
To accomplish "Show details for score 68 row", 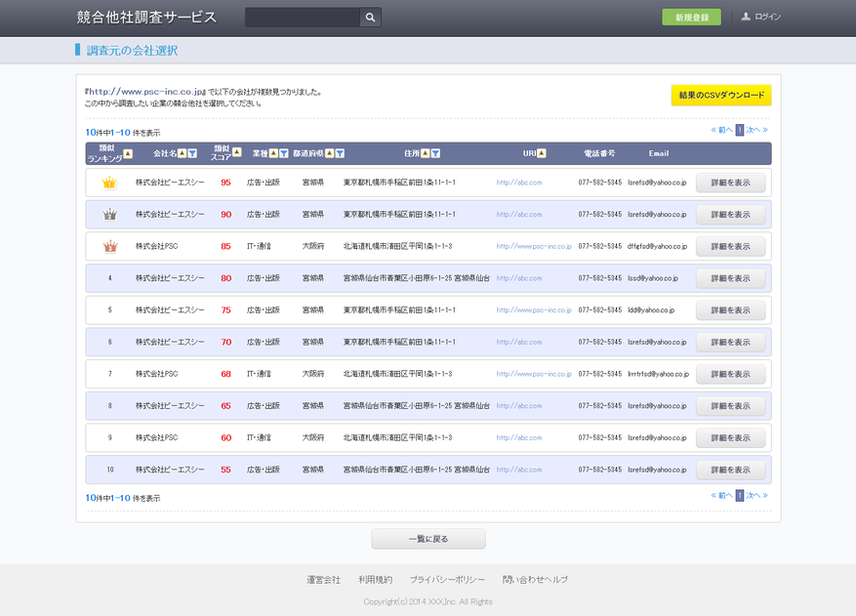I will point(730,374).
